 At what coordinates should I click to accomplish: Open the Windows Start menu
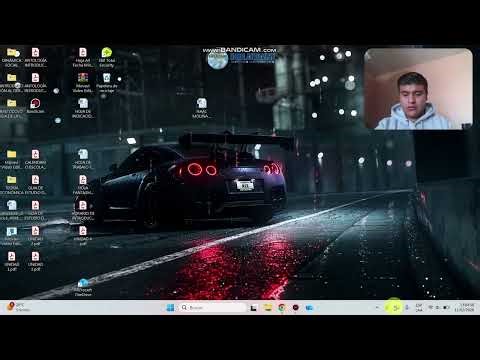click(170, 307)
